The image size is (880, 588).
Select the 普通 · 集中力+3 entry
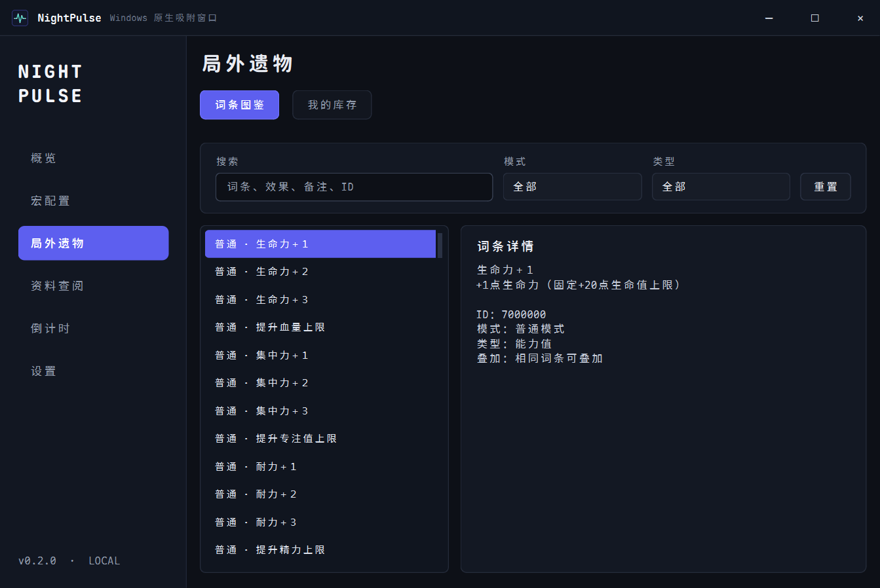pos(320,411)
